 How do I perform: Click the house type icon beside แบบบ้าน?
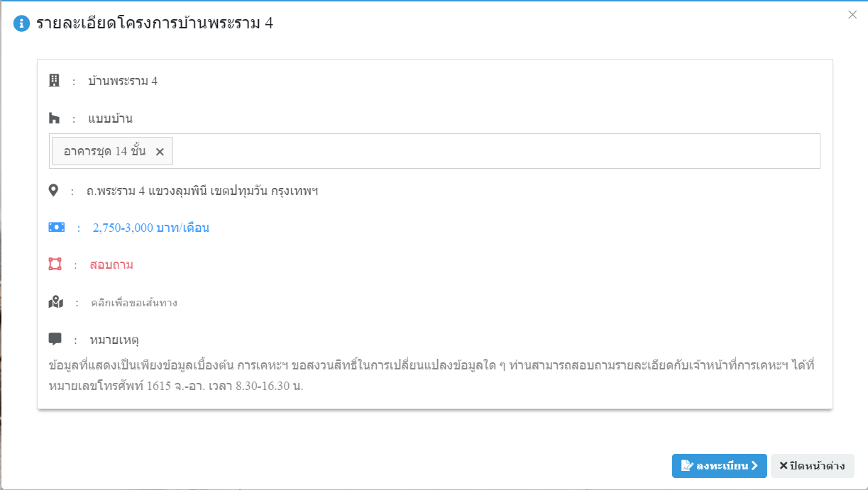(x=55, y=118)
